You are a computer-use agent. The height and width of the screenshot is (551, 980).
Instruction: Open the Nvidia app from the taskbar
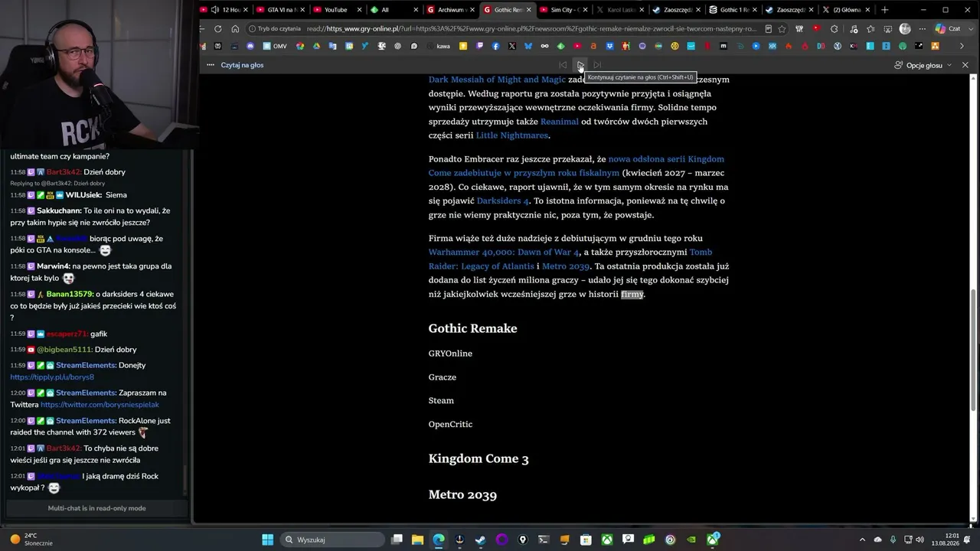click(x=691, y=540)
